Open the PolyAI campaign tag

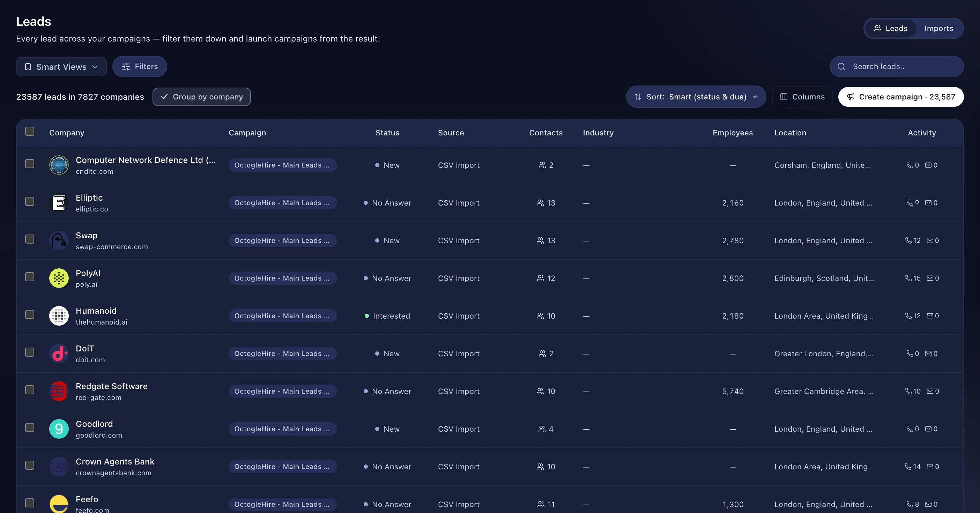283,278
